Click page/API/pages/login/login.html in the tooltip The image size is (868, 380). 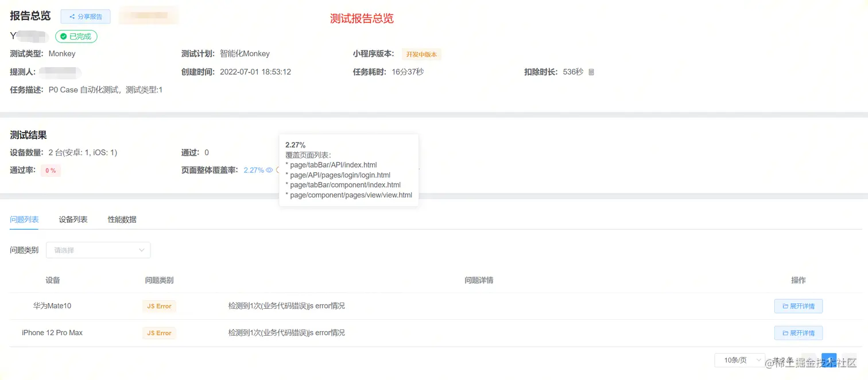click(340, 175)
